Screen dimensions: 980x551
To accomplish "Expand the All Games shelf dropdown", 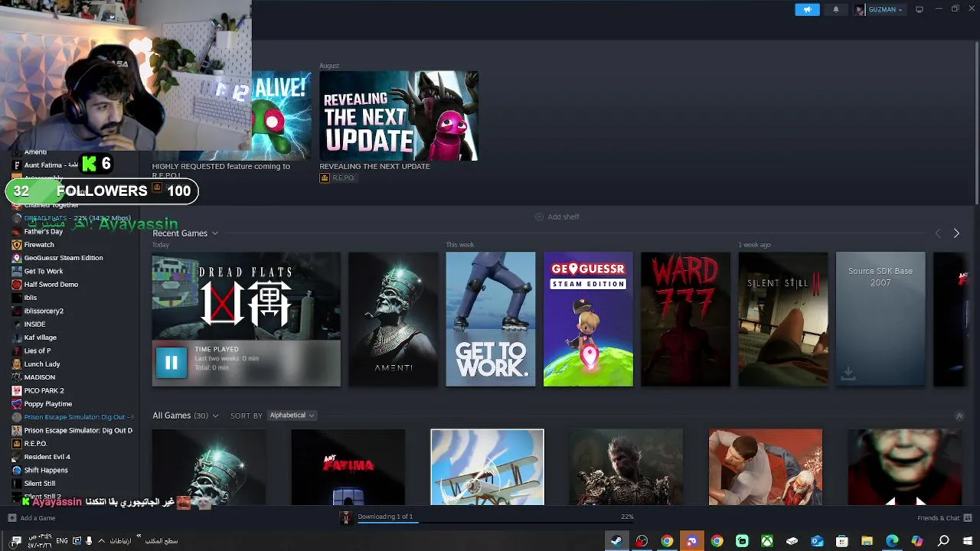I will pyautogui.click(x=215, y=416).
